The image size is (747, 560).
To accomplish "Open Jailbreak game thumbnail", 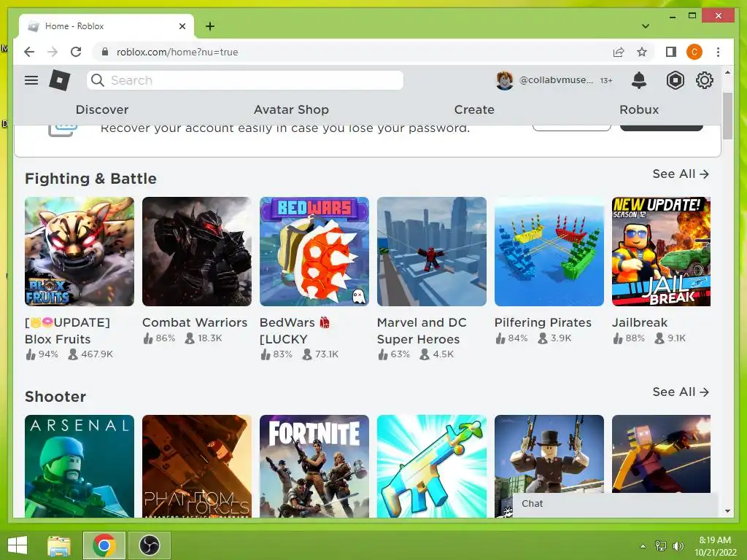I will tap(661, 252).
